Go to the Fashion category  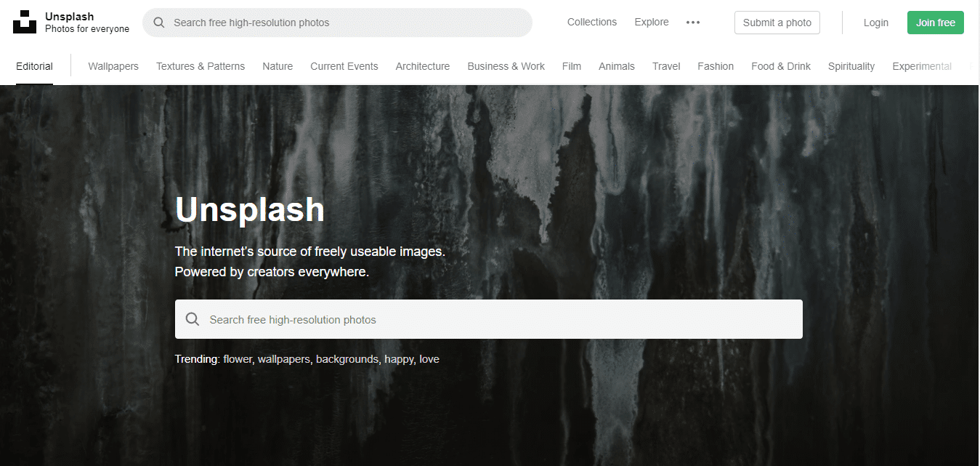point(716,66)
